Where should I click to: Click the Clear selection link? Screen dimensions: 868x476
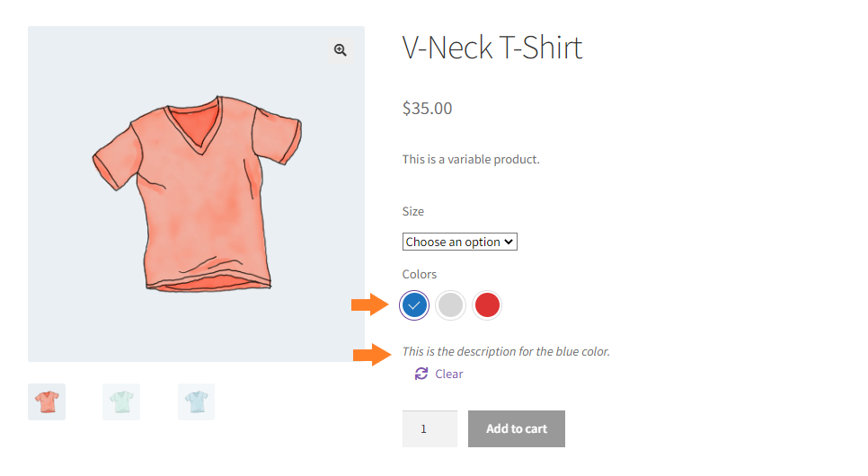(448, 374)
